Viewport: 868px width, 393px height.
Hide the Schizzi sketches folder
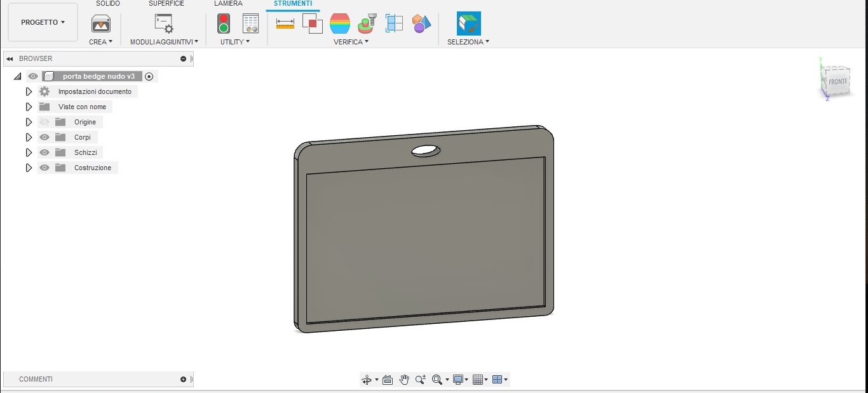tap(44, 152)
